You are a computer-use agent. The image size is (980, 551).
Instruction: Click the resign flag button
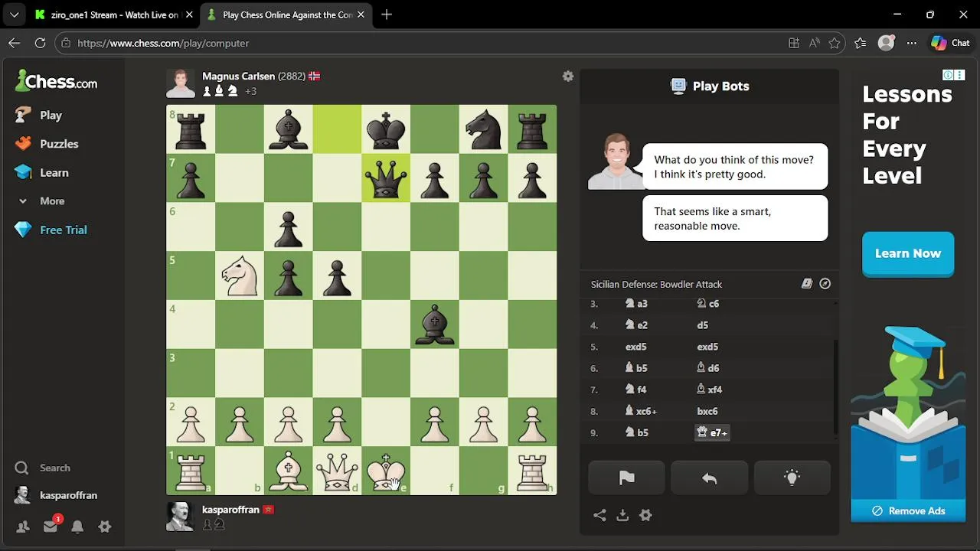pyautogui.click(x=626, y=478)
